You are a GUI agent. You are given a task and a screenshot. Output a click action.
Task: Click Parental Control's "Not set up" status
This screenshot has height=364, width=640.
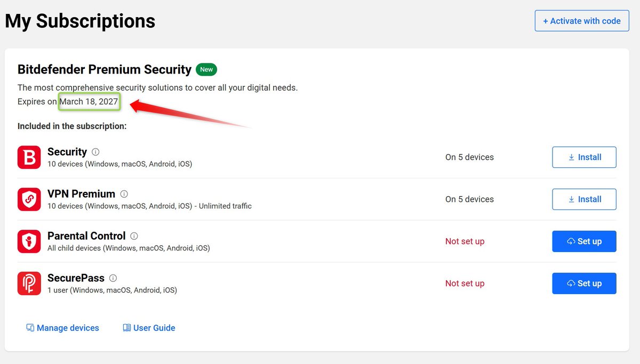click(x=465, y=241)
